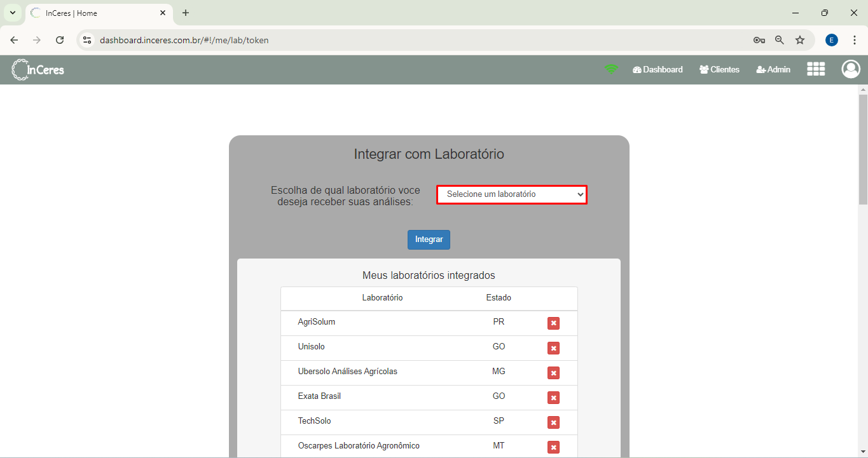Screen dimensions: 868x458
Task: Select Ubersolo Análises Agrícolas text
Action: (348, 372)
